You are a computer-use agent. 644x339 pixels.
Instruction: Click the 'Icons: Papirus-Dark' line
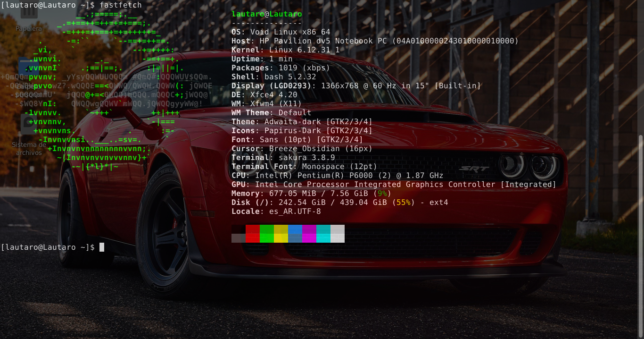302,130
